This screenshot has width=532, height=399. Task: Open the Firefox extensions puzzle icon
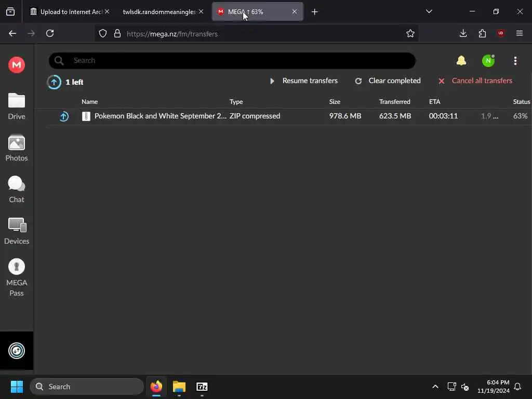[x=482, y=33]
